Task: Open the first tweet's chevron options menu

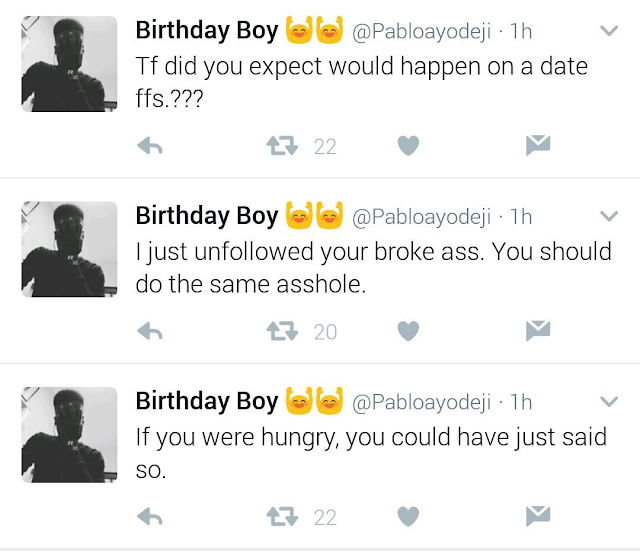Action: click(609, 31)
